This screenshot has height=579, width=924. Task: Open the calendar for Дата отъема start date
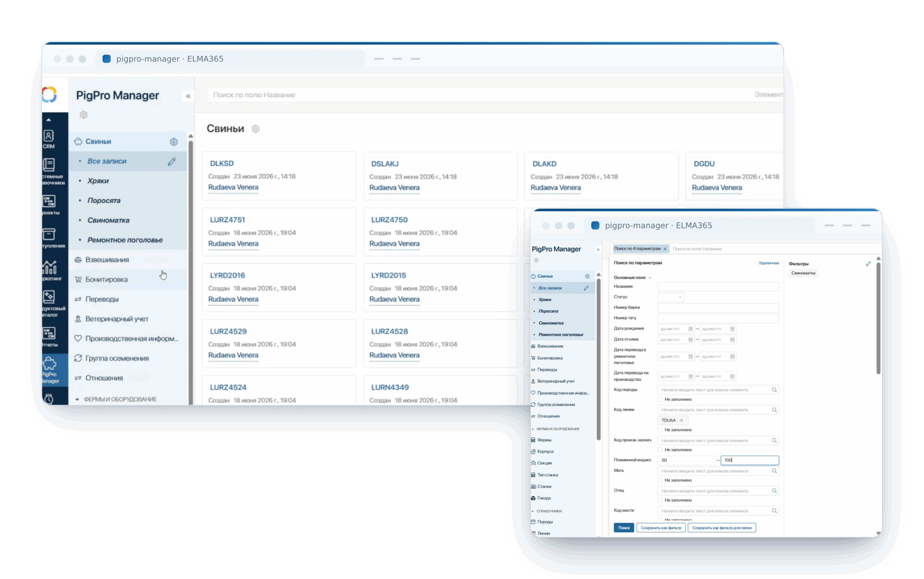690,340
